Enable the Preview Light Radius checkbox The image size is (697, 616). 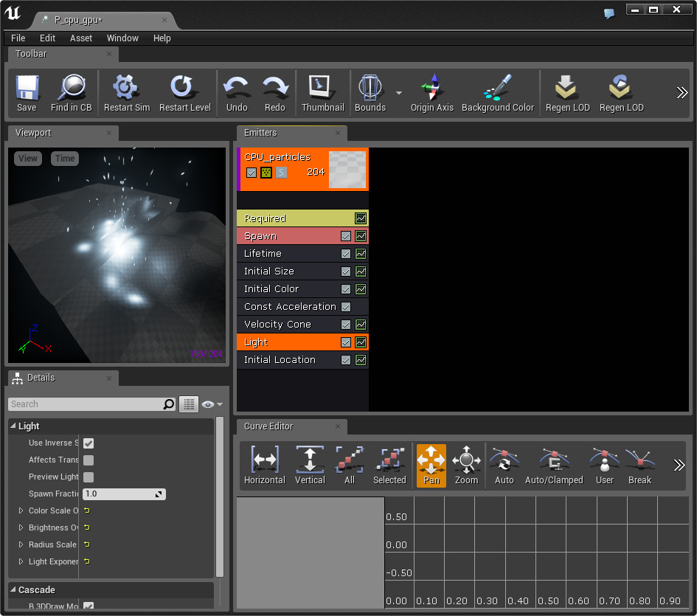pos(89,477)
